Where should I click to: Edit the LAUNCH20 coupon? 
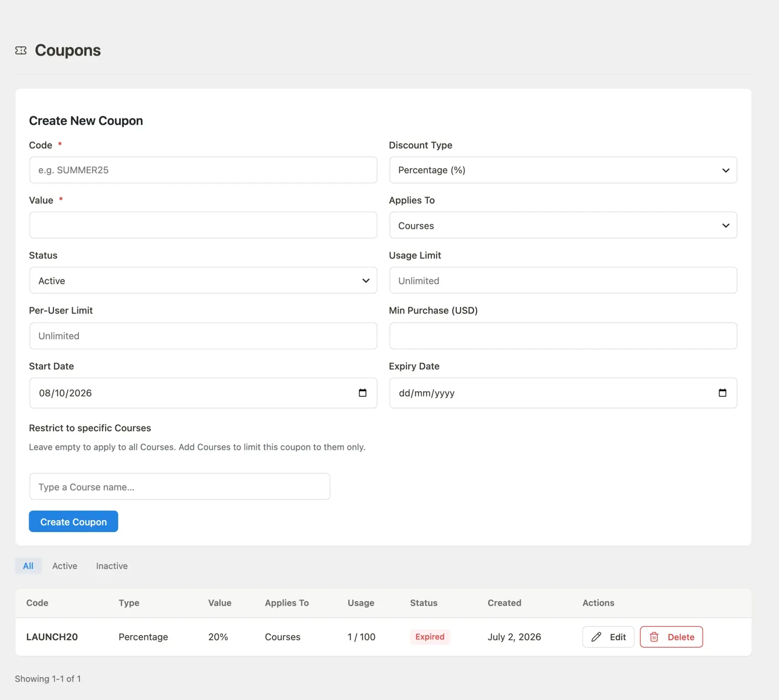(608, 637)
